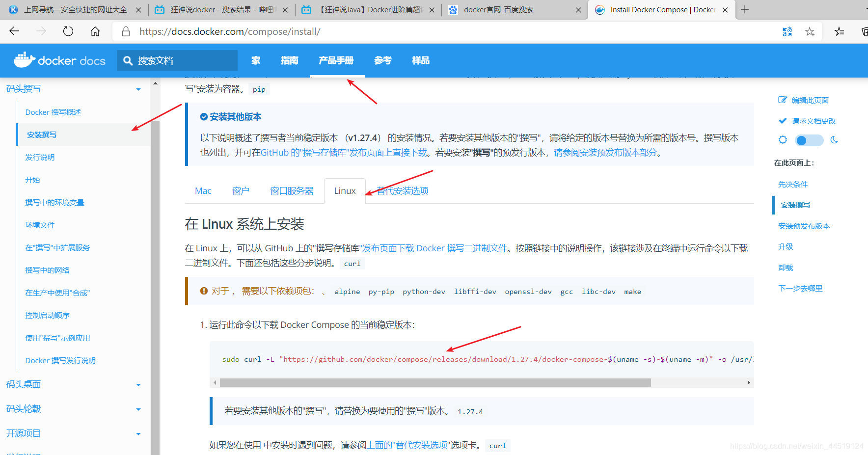Open the 指南 nav menu item
This screenshot has width=868, height=455.
[290, 60]
